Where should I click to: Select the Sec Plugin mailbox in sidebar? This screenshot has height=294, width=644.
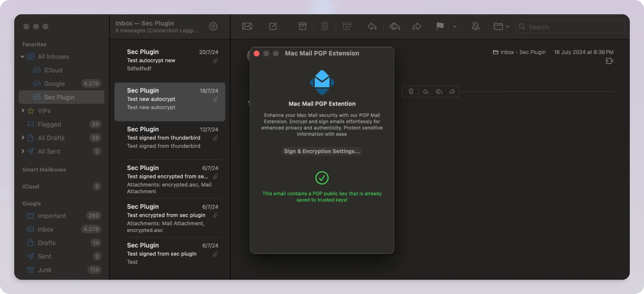[59, 97]
